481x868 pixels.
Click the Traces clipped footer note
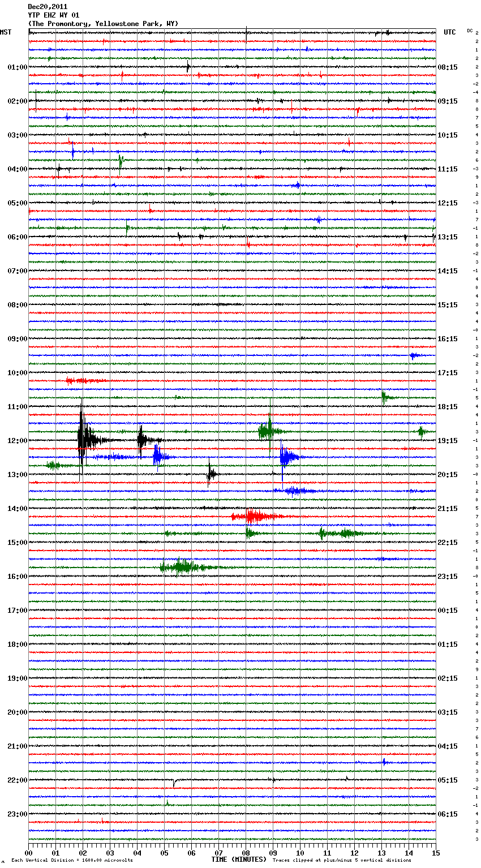pyautogui.click(x=342, y=860)
